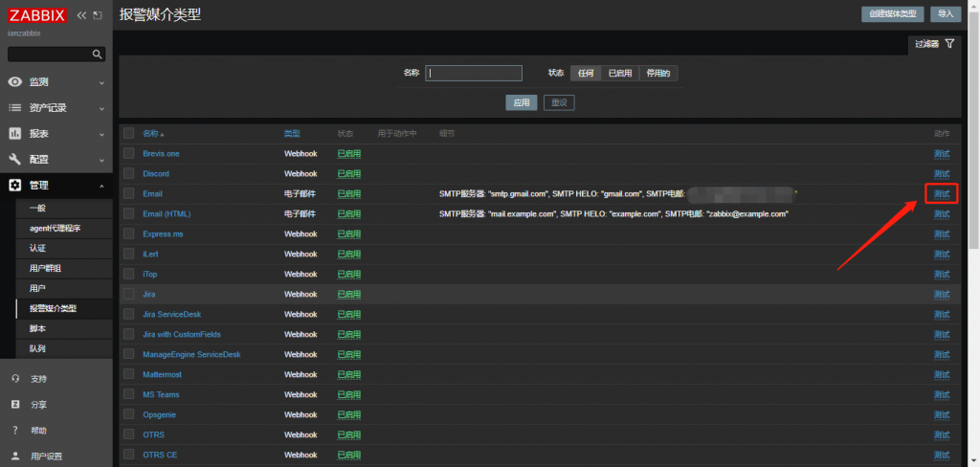
Task: Expand 监测 menu chevron
Action: tap(101, 82)
